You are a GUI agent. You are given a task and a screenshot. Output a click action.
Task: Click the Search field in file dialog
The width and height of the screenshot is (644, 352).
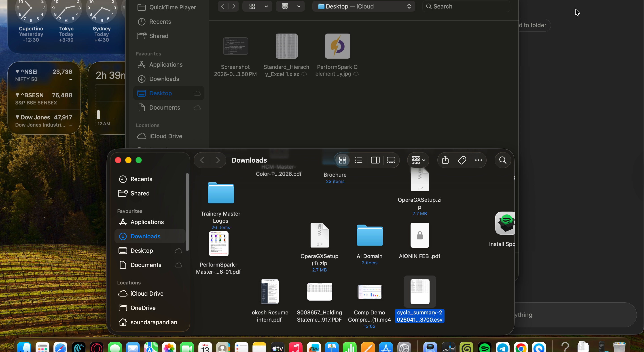(466, 6)
